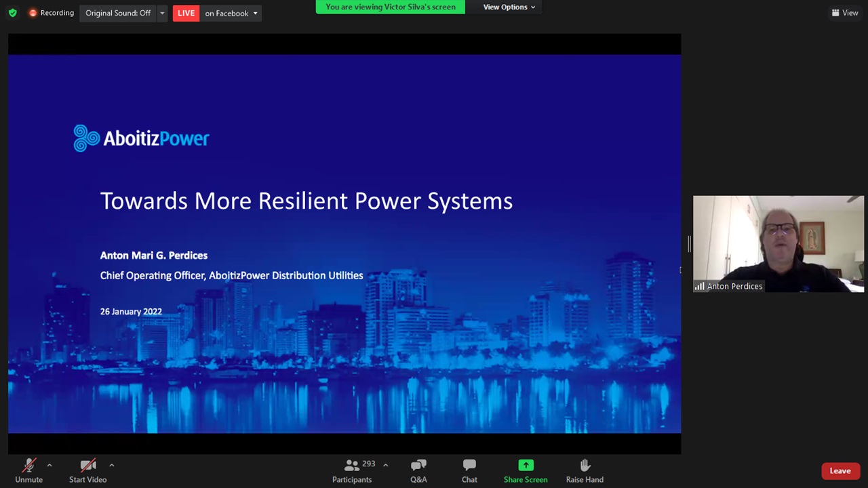The height and width of the screenshot is (488, 868).
Task: Open the Chat panel
Action: pos(469,471)
